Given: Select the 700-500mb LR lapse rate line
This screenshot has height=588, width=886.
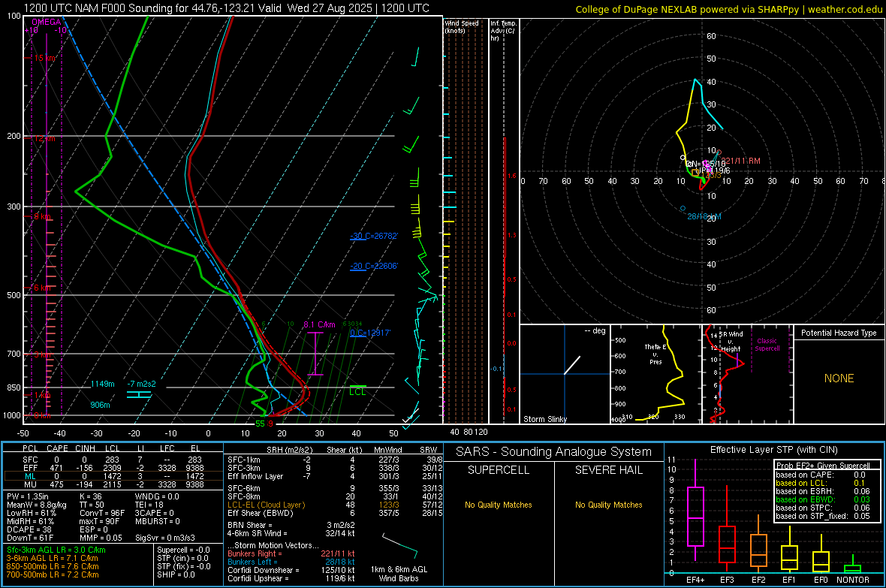Looking at the screenshot, I should pos(53,574).
